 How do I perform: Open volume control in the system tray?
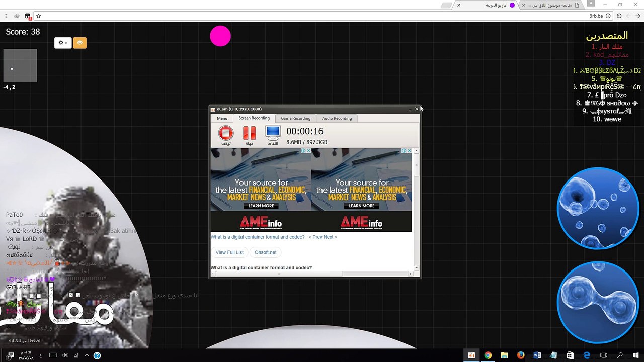tap(65, 355)
